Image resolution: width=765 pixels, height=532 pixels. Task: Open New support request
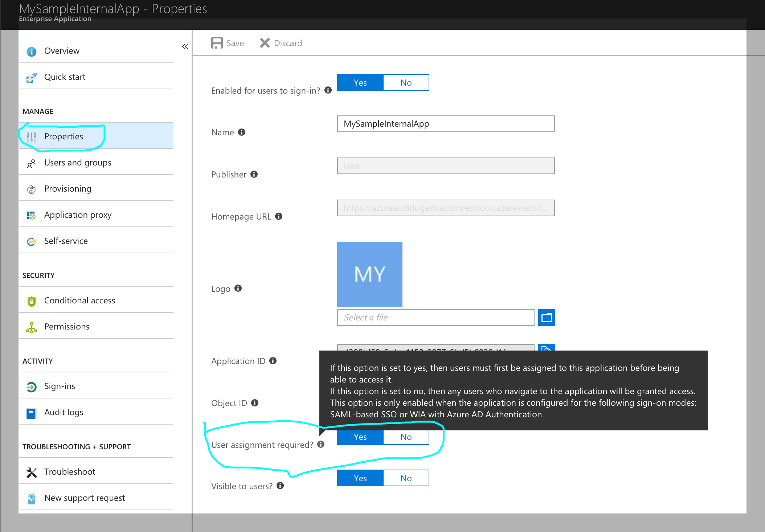click(x=84, y=498)
